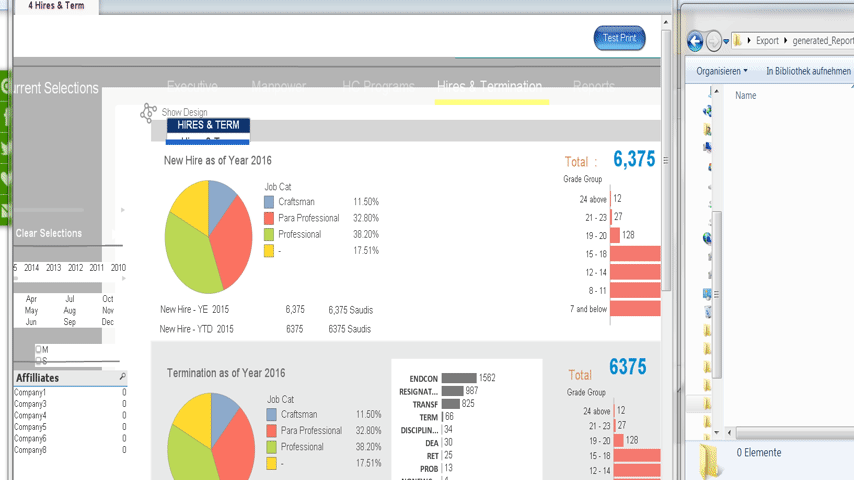
Task: Select the month Dec
Action: (x=108, y=322)
